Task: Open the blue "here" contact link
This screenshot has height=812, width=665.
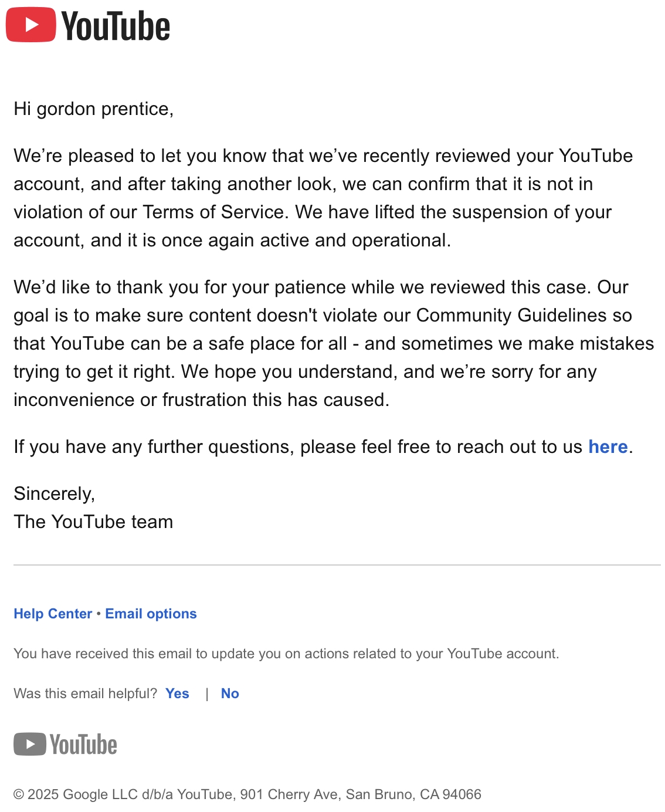Action: tap(608, 446)
